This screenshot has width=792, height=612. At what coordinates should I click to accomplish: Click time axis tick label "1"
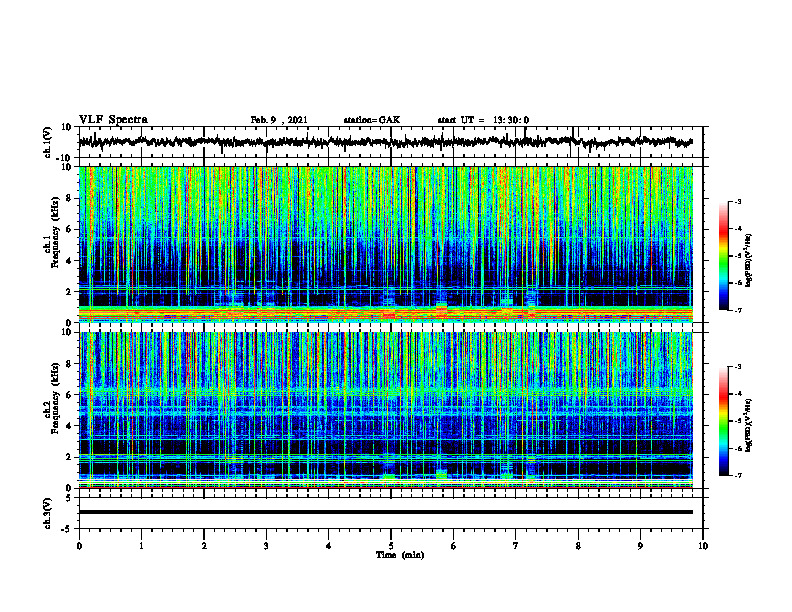pos(141,546)
